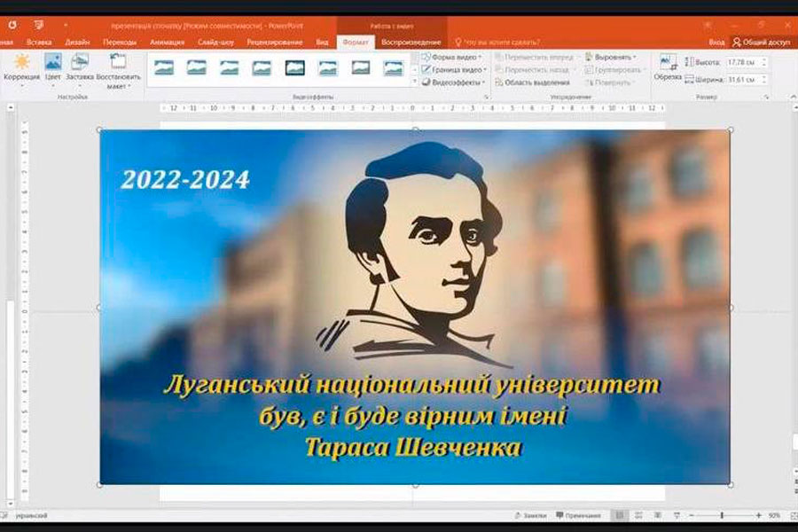This screenshot has width=798, height=532.
Task: Click the zoom percentage value
Action: click(774, 516)
